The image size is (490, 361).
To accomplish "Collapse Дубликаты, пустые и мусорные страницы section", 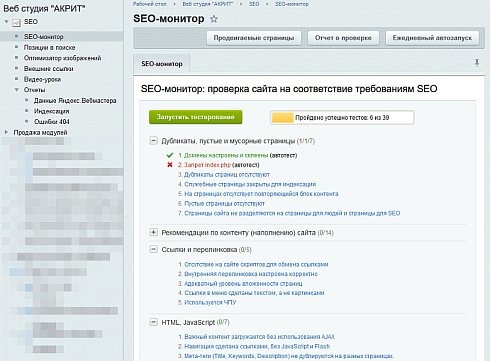I will pos(153,141).
